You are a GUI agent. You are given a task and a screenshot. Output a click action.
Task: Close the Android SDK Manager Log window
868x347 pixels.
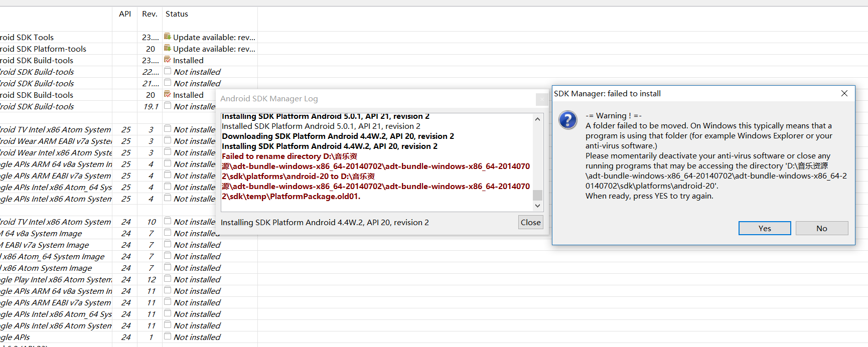[x=530, y=222]
